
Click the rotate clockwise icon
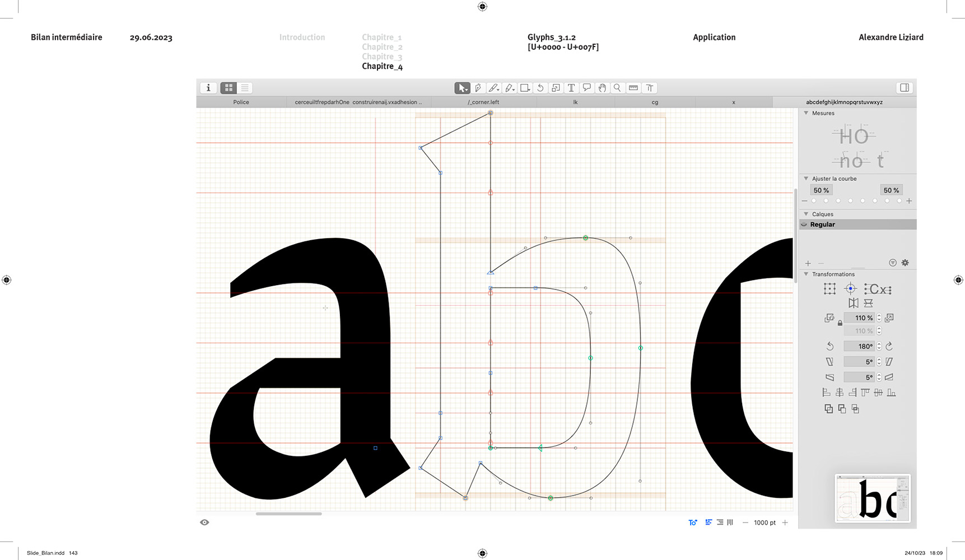pos(889,346)
